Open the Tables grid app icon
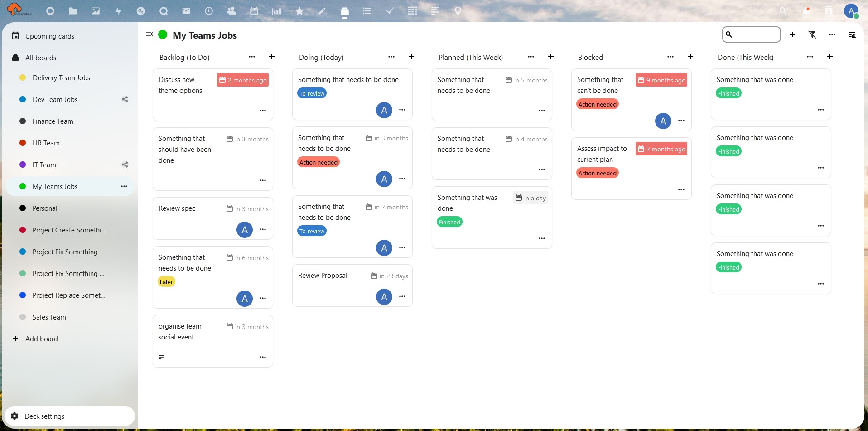 pos(413,11)
